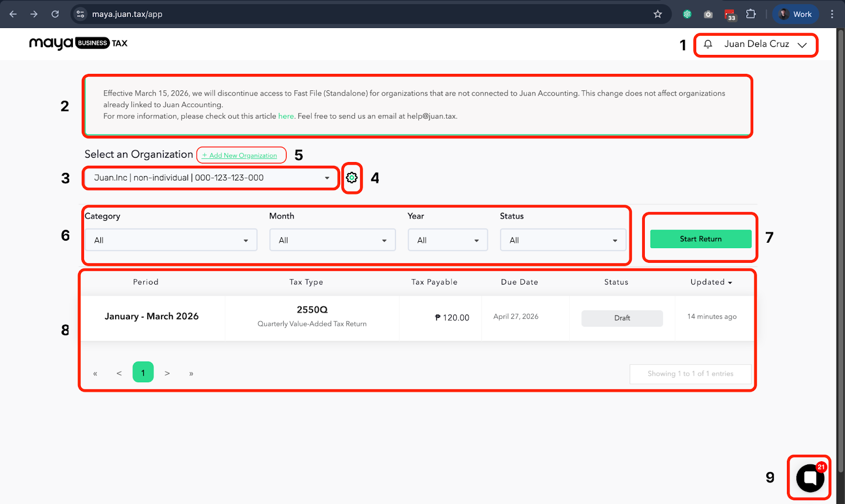This screenshot has height=504, width=845.
Task: Click the April 27, 2026 due date
Action: tap(516, 317)
